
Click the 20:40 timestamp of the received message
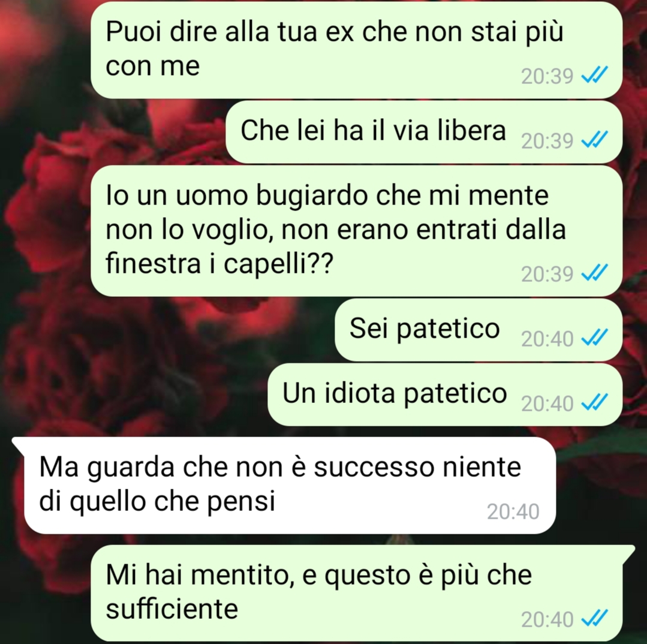pos(513,512)
